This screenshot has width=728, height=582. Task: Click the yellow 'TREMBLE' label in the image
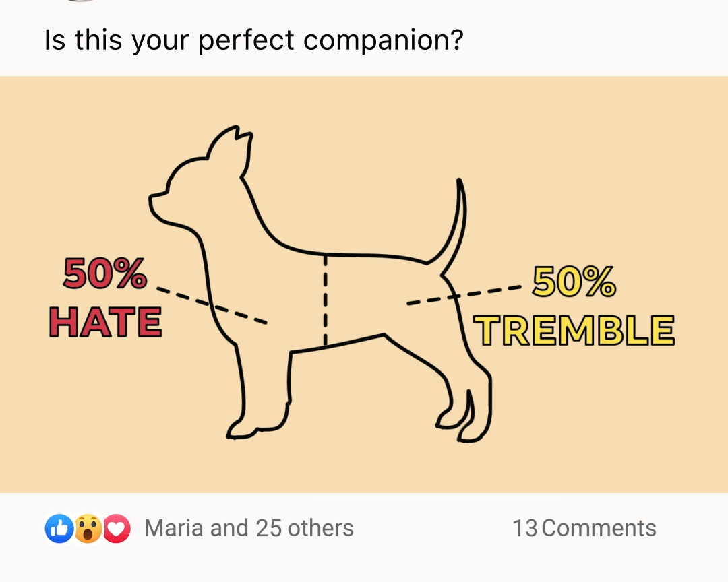pyautogui.click(x=574, y=330)
